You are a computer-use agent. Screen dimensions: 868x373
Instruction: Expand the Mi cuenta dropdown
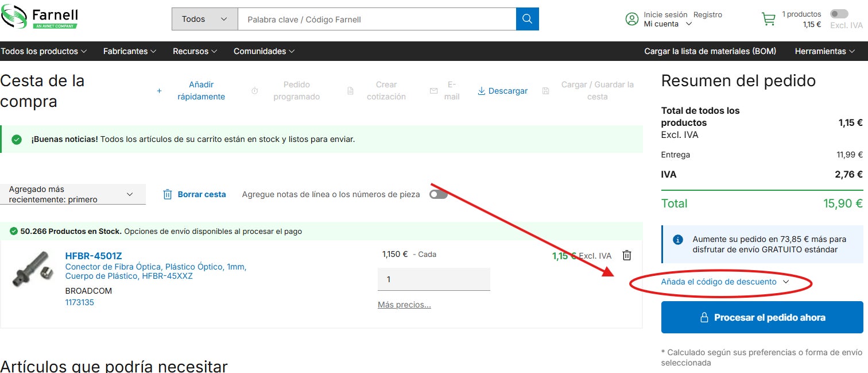coord(668,24)
